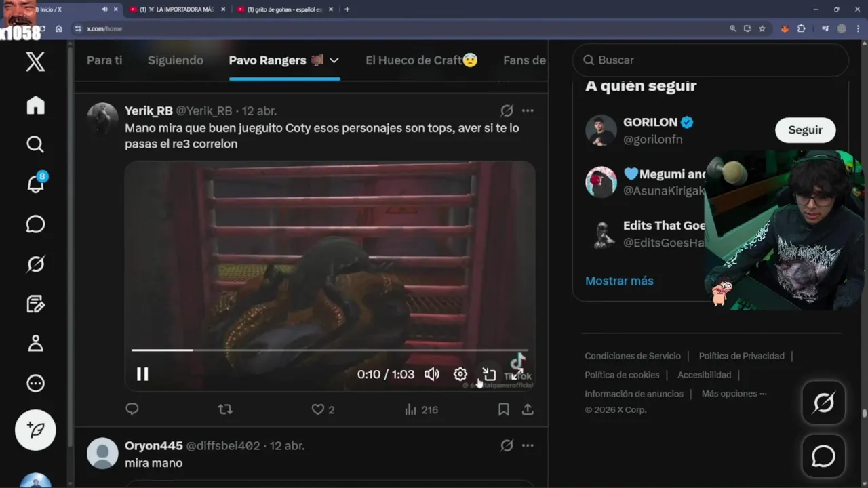Screen dimensions: 868x488
Task: Go to browser home button
Action: click(x=58, y=28)
